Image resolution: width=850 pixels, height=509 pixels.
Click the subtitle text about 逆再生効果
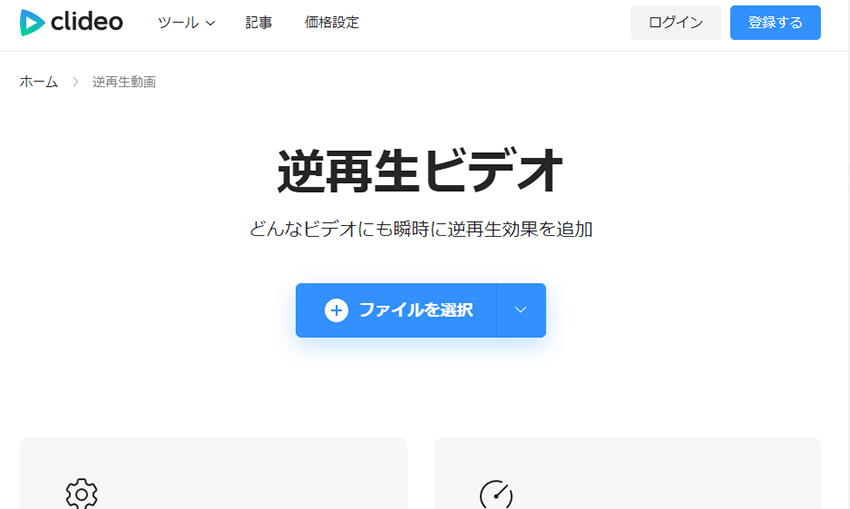[421, 229]
